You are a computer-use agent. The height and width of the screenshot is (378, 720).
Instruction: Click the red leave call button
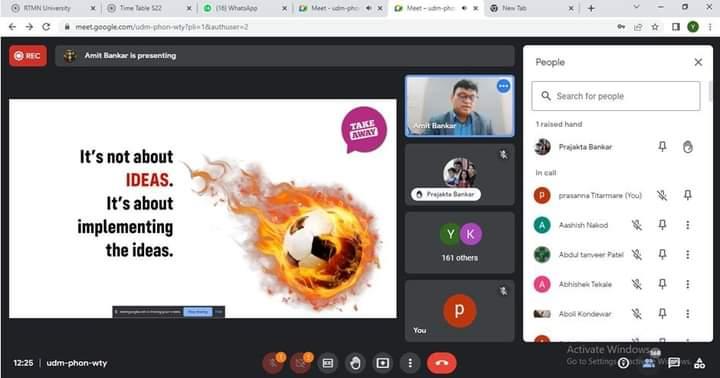click(x=441, y=363)
